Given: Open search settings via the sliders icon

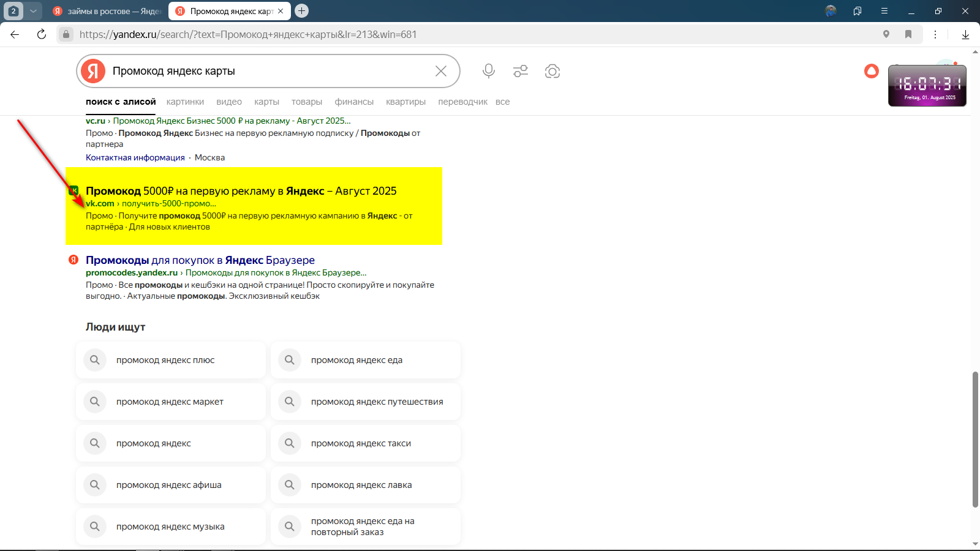Looking at the screenshot, I should (x=521, y=71).
